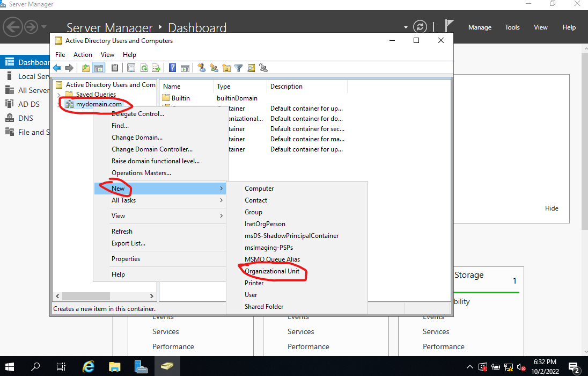The image size is (588, 376).
Task: Click the Export List toolbar icon
Action: [156, 68]
